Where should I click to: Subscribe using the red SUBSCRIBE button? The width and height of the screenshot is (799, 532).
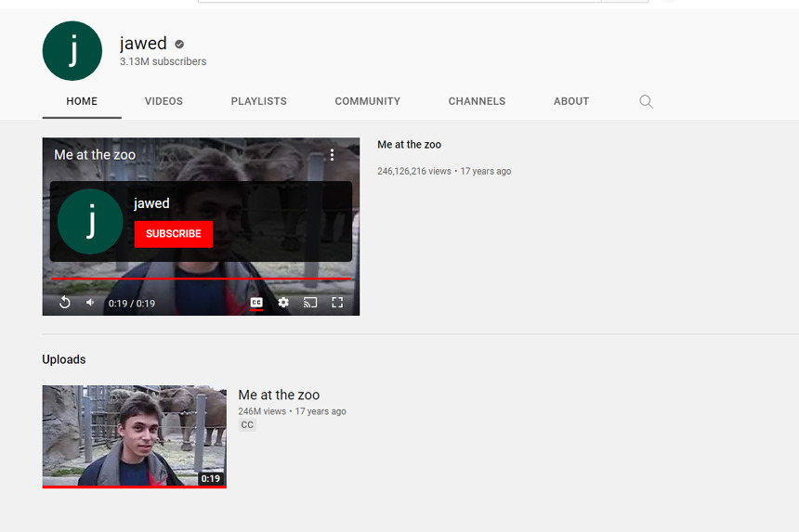pos(174,234)
